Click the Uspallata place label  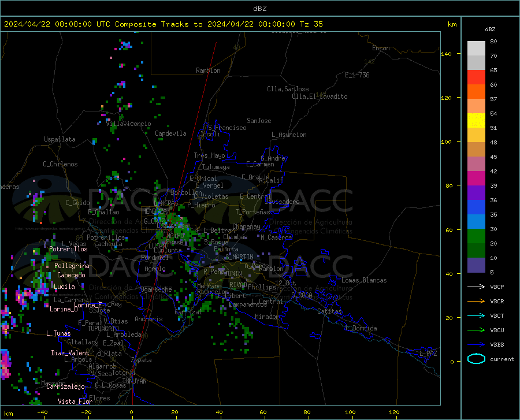(x=60, y=139)
